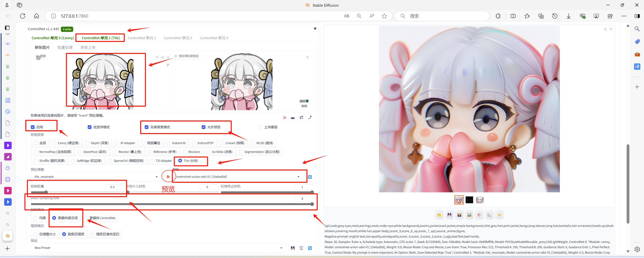Click the run preprocessor explosion icon

point(168,177)
